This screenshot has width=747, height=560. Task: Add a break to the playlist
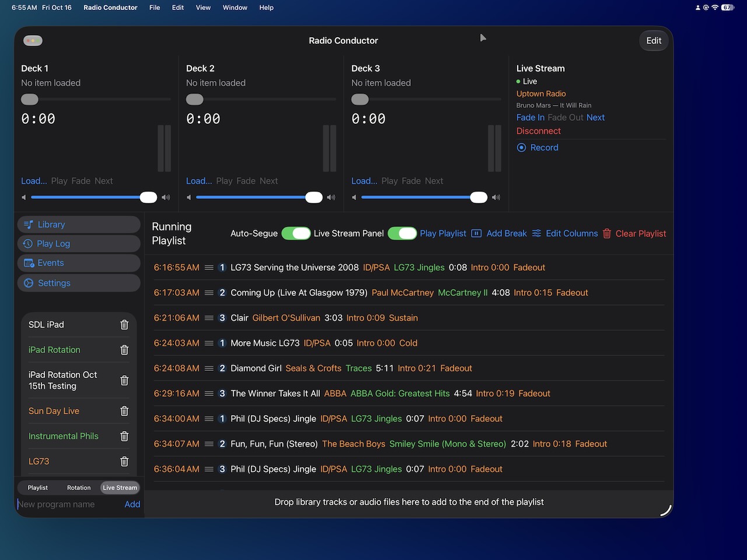(x=500, y=233)
